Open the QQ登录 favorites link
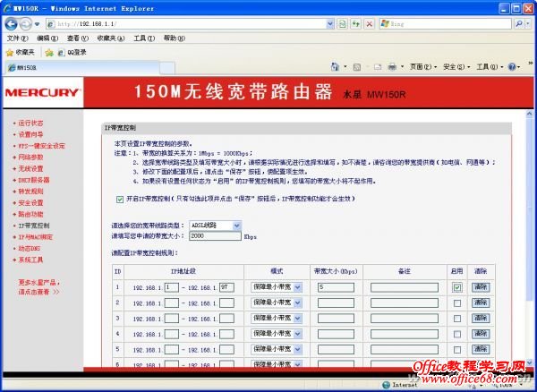The width and height of the screenshot is (537, 392). click(x=72, y=53)
